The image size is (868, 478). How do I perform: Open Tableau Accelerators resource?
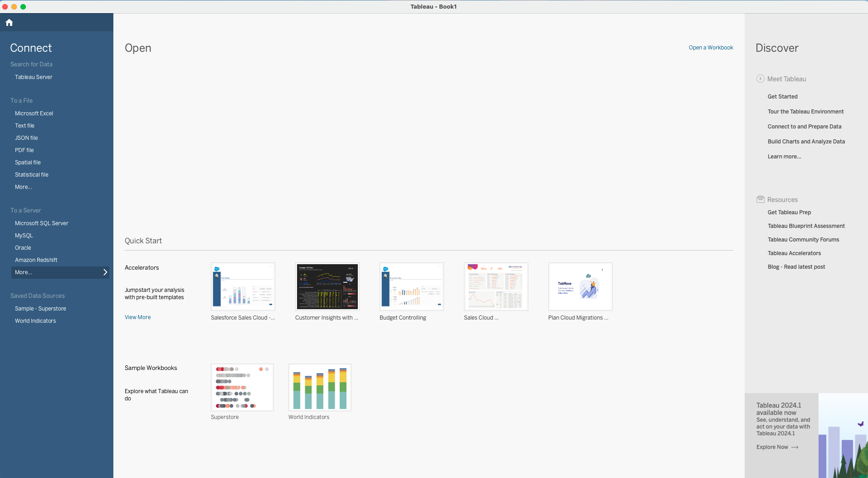(x=794, y=253)
